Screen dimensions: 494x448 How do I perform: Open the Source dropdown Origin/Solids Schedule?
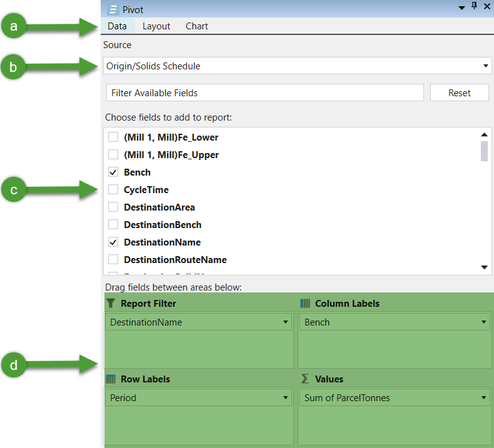pos(297,66)
